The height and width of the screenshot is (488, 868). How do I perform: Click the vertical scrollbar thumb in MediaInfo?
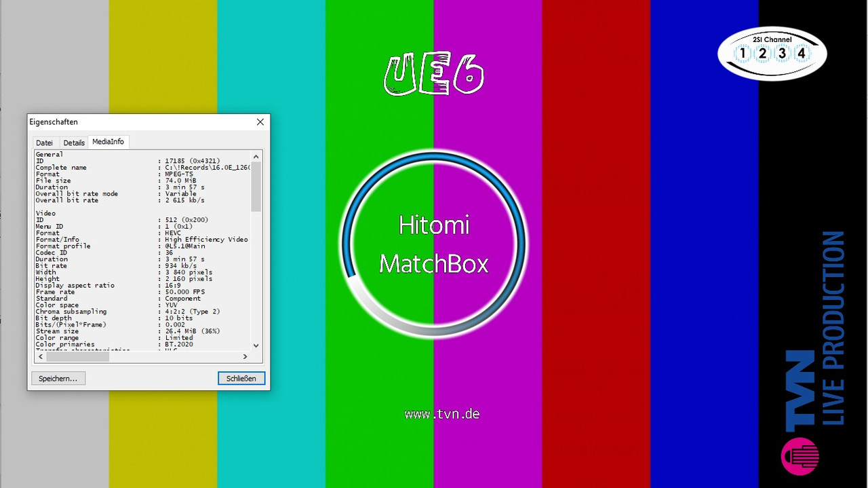[256, 187]
